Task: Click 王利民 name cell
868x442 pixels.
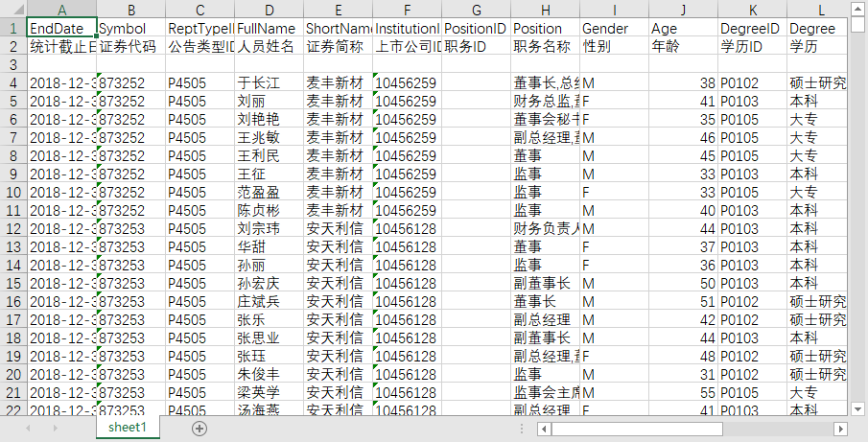Action: click(270, 156)
